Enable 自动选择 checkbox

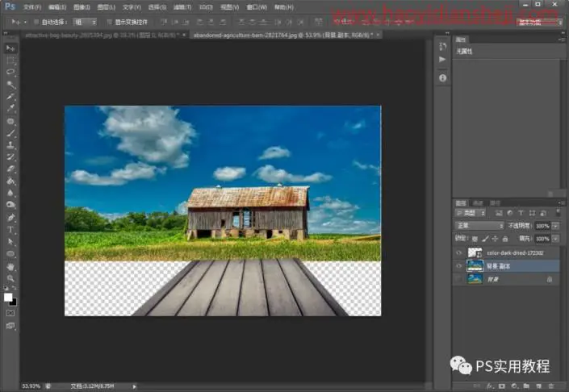coord(36,22)
